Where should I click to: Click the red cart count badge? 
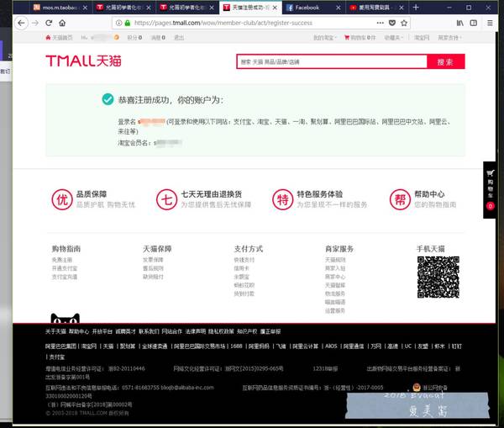pos(491,206)
